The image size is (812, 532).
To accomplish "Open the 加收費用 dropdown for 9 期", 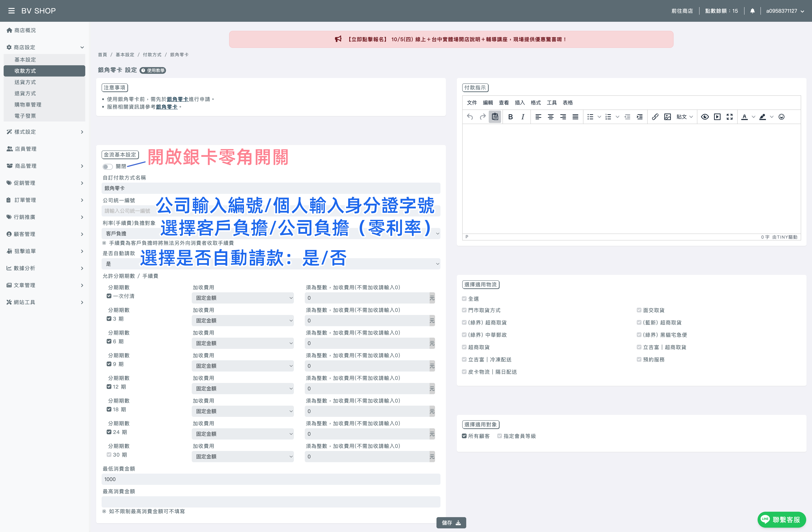I will tap(243, 366).
